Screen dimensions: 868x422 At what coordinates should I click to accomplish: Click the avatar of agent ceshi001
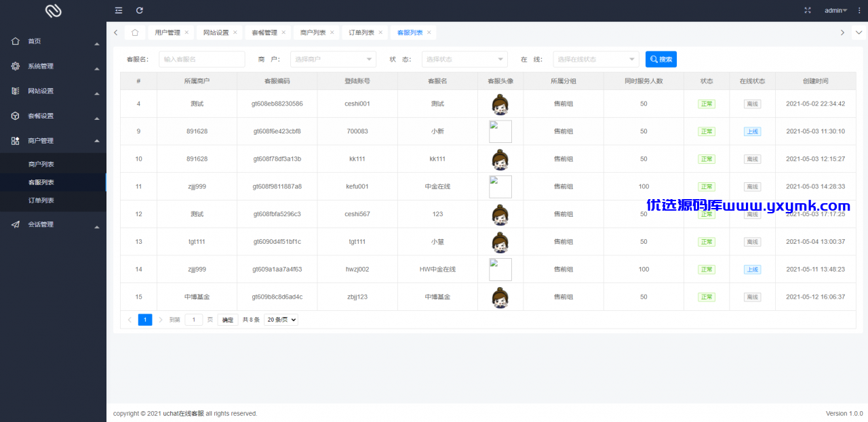tap(500, 104)
